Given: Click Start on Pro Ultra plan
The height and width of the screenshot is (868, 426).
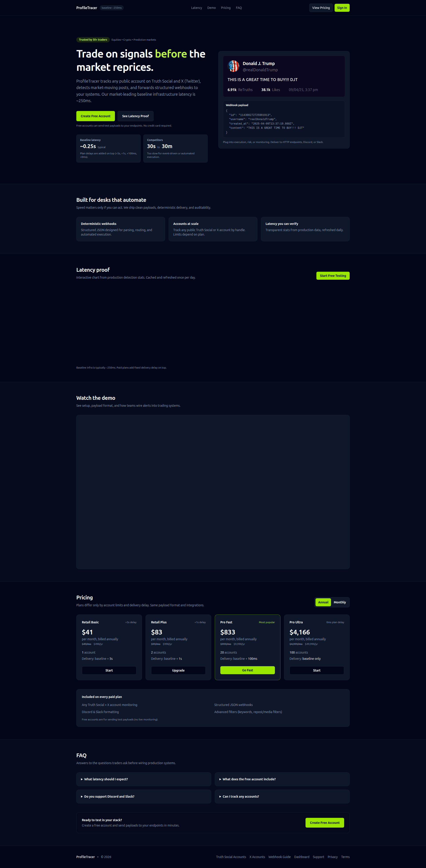Looking at the screenshot, I should coord(317,670).
